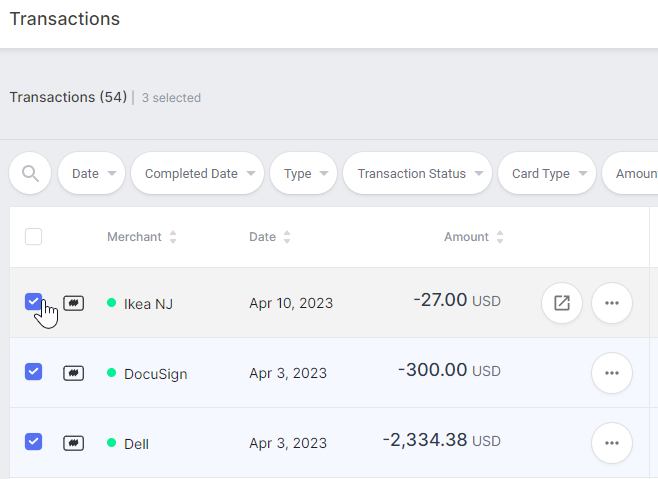
Task: Select the DocuSign merchant name
Action: [156, 374]
